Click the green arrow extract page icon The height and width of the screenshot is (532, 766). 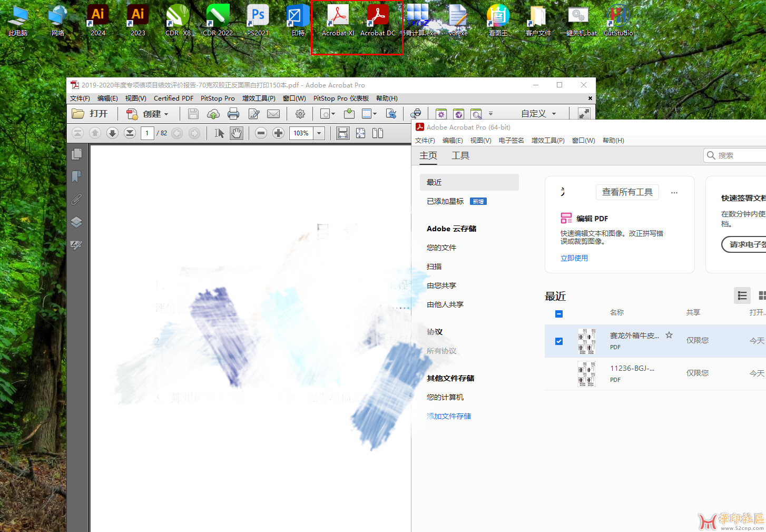(x=349, y=114)
